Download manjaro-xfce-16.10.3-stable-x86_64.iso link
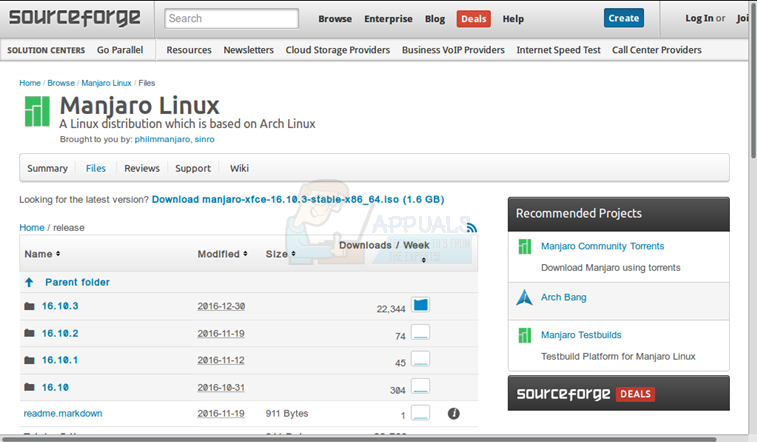757x442 pixels. click(298, 199)
